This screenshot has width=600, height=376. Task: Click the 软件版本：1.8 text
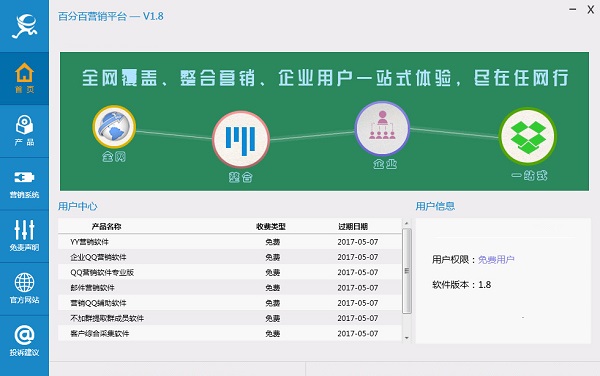461,285
